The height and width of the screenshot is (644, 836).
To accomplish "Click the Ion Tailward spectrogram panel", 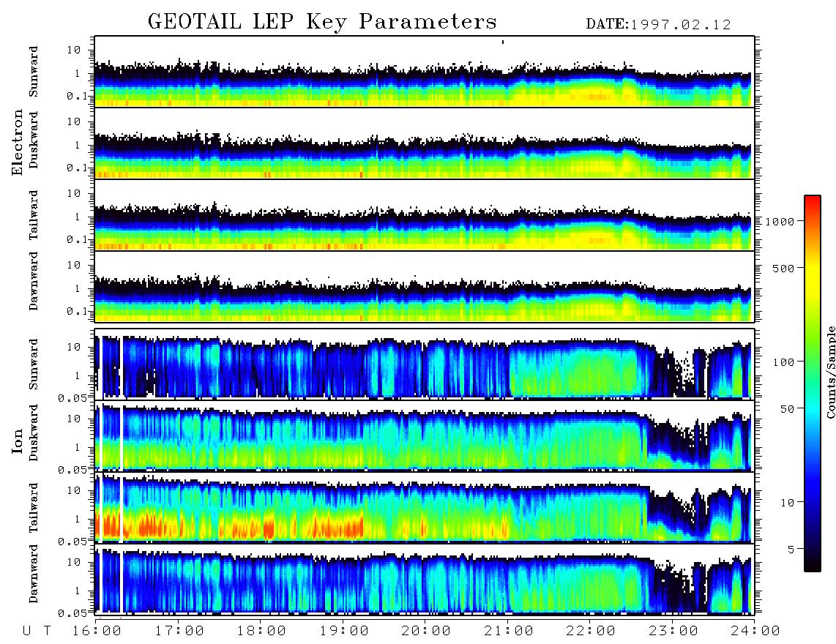I will tap(425, 507).
